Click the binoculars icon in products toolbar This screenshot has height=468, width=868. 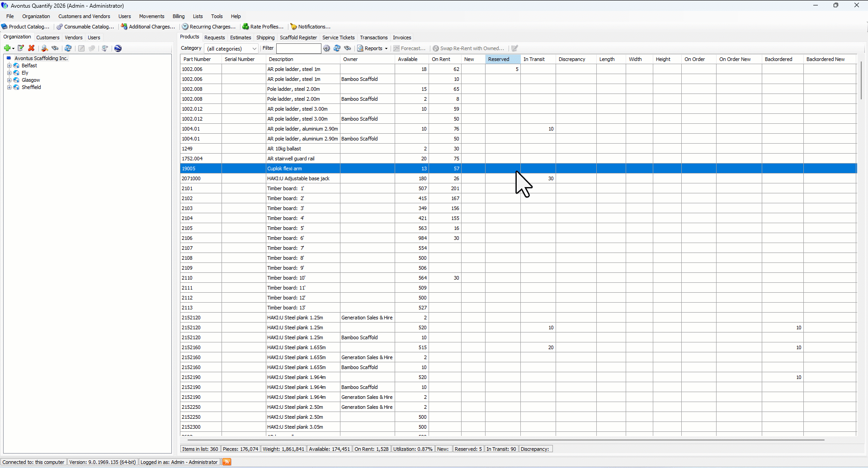tap(348, 48)
